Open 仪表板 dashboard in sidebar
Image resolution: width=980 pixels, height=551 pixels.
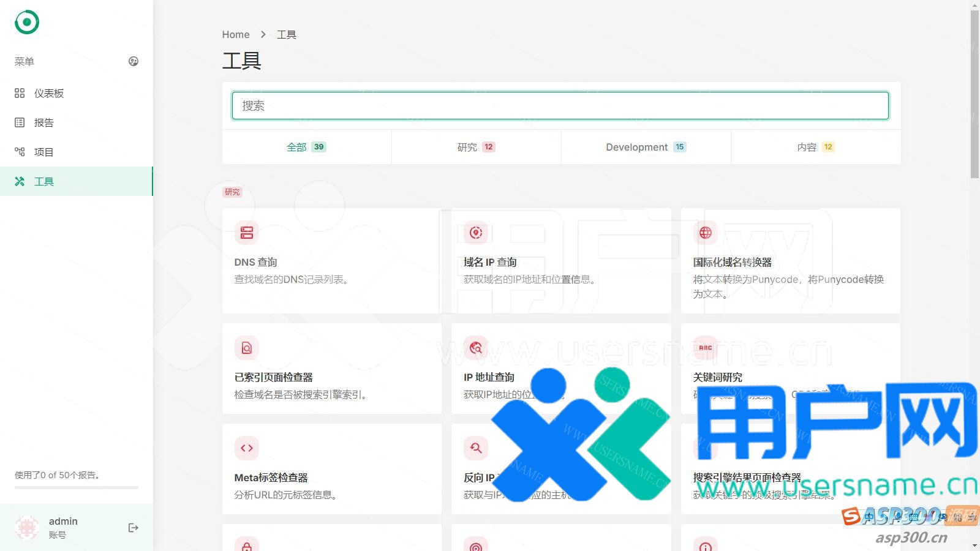(76, 93)
